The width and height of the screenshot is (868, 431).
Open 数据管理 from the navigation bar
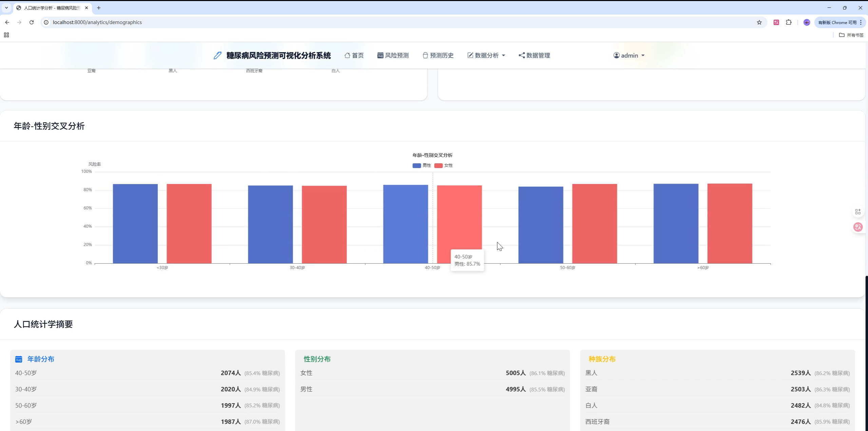click(x=538, y=55)
